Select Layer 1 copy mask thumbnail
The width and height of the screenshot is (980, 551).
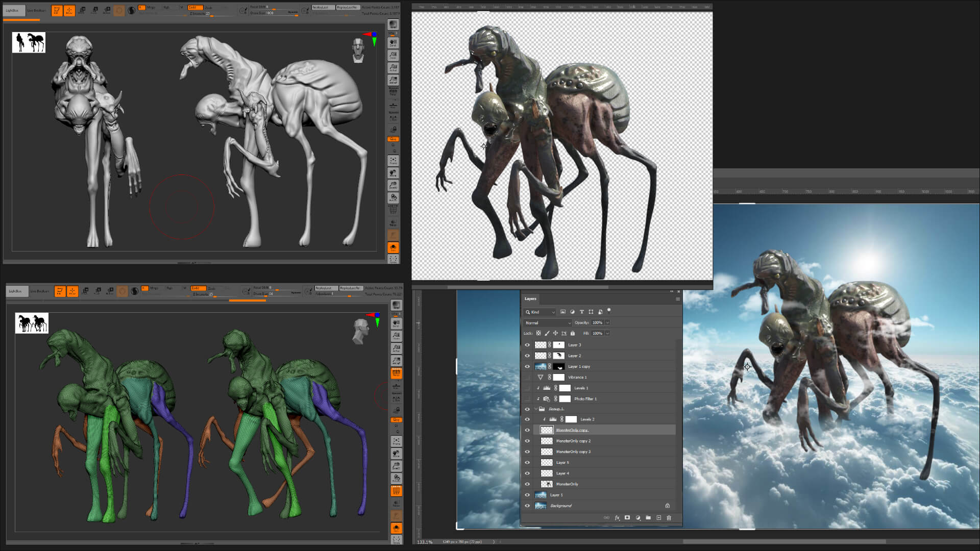pos(559,367)
